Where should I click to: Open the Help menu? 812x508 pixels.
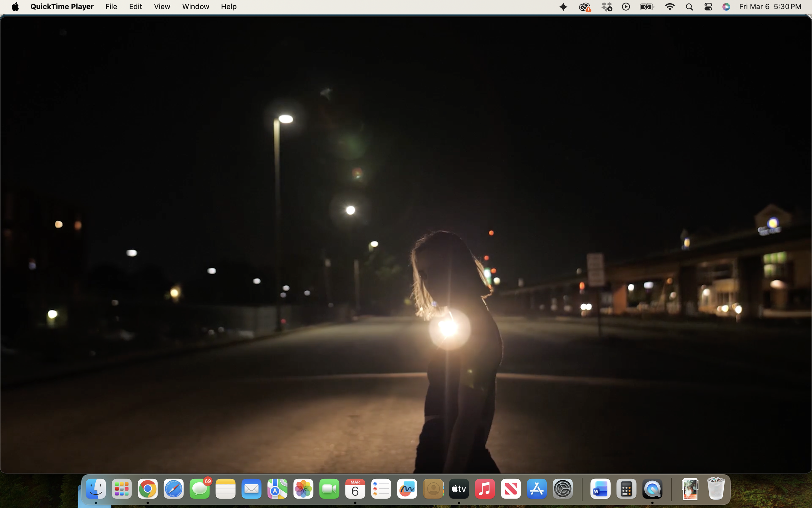(x=229, y=7)
